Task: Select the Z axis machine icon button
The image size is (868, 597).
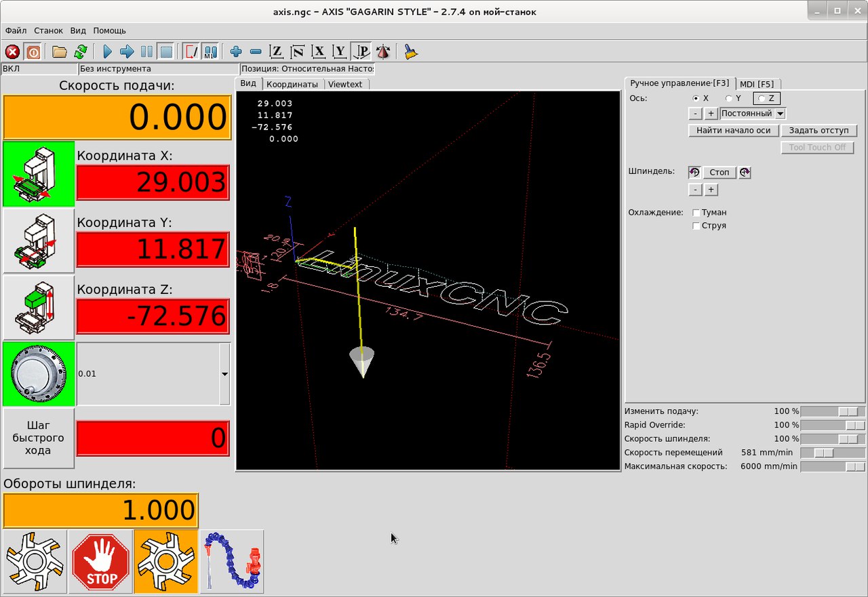Action: [39, 308]
